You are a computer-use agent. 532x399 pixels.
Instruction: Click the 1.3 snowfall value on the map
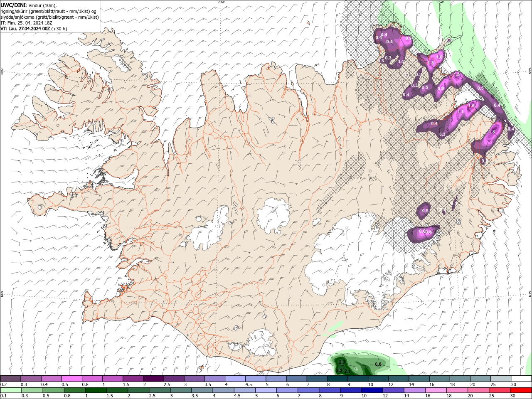pos(431,63)
